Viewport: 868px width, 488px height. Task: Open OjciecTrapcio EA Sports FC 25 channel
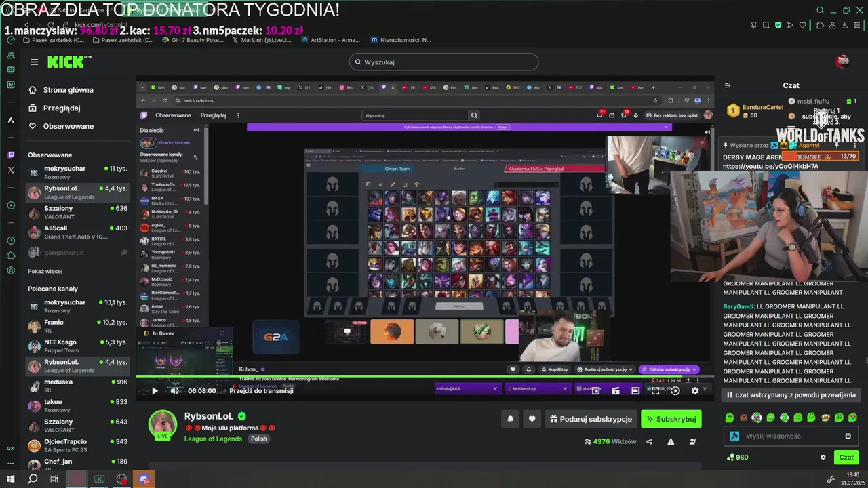(x=77, y=445)
